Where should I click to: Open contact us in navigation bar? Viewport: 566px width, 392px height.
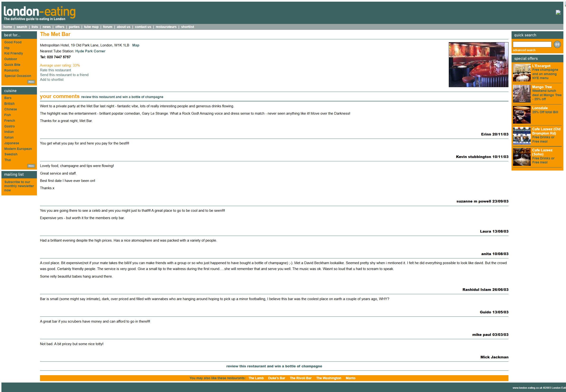143,27
